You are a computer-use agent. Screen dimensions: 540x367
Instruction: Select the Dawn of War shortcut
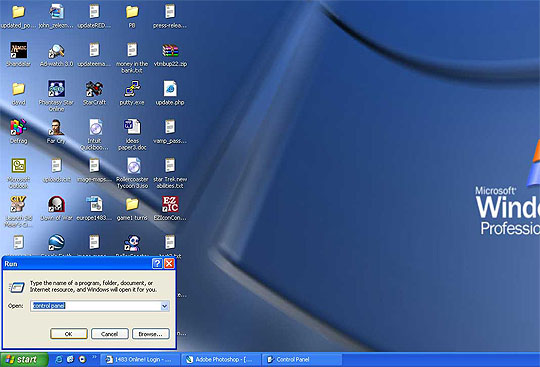(x=56, y=204)
